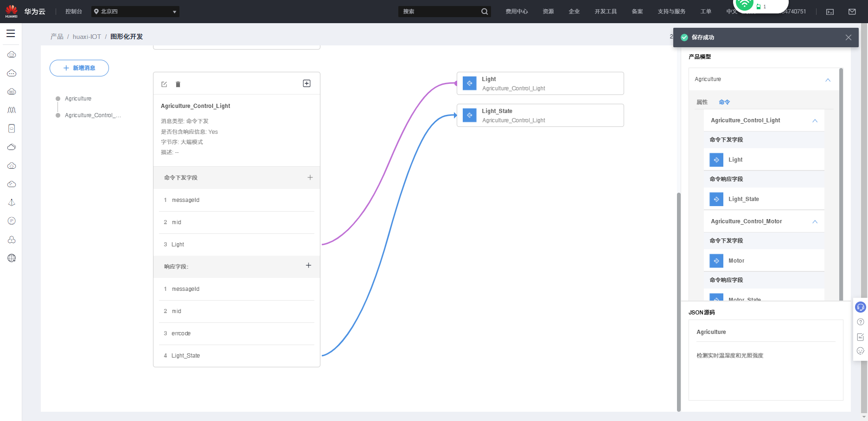Open the cloud shell terminal icon
The image size is (868, 421).
click(830, 12)
